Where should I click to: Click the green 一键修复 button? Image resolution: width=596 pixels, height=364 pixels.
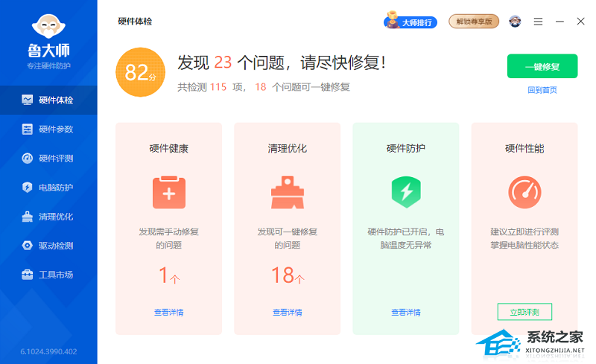(542, 66)
